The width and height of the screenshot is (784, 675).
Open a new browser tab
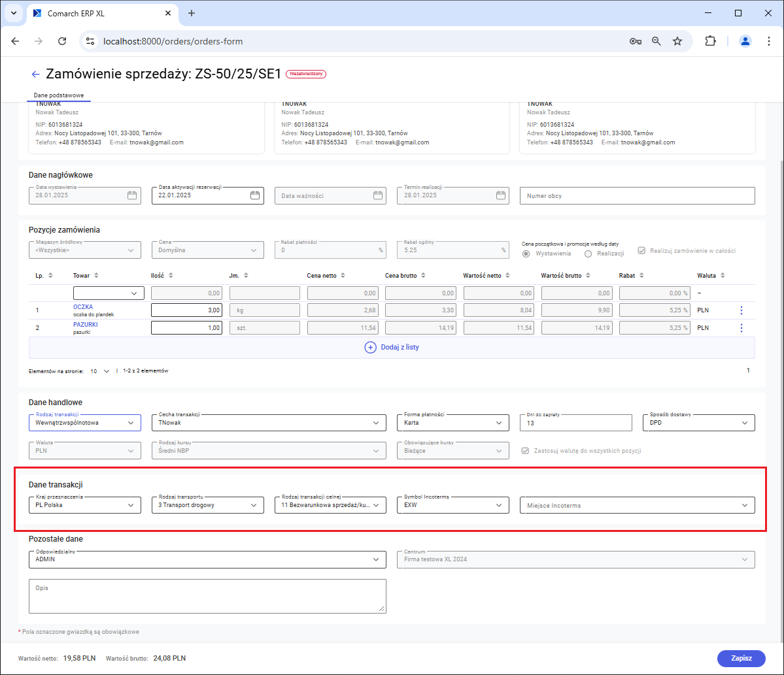(192, 13)
